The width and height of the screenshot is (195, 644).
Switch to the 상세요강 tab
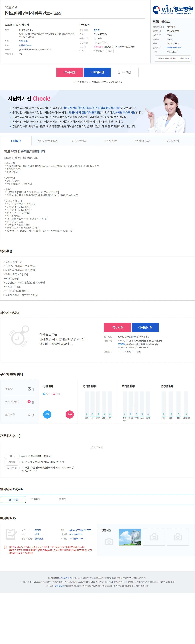[16, 141]
